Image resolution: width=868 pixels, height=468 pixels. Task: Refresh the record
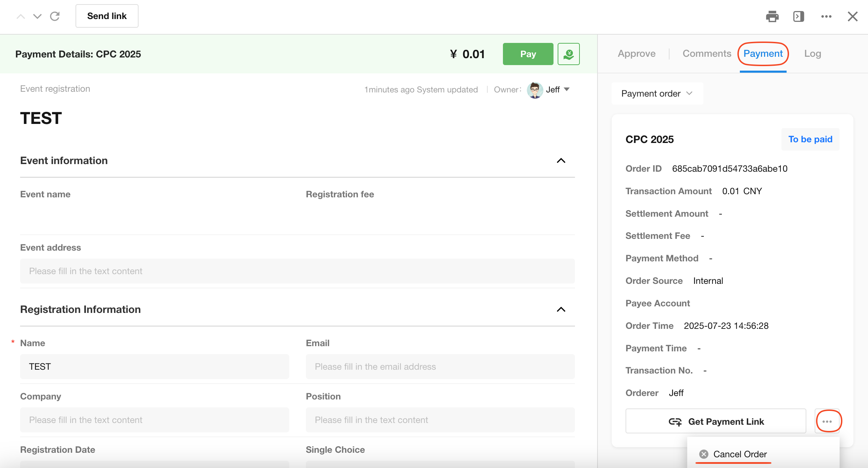55,16
